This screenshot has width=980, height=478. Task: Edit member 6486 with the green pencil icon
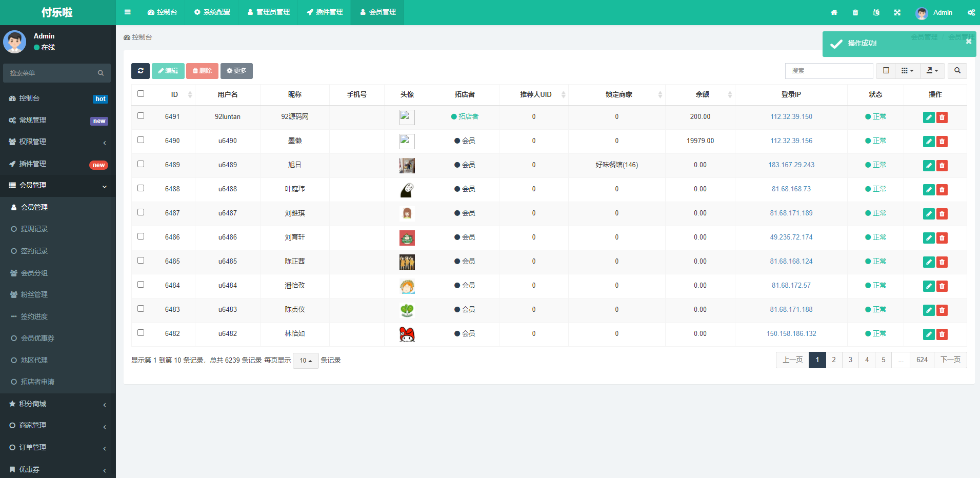[x=929, y=238]
